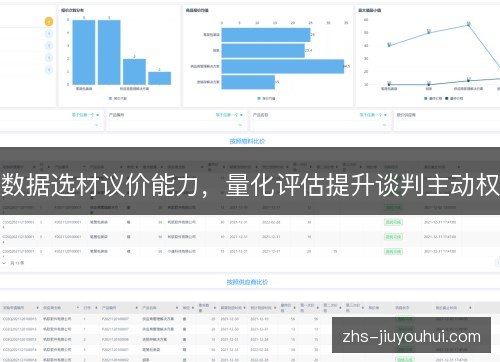Open 产品名称 column filter arrow in the supplier table
The image size is (500, 362).
click(177, 308)
